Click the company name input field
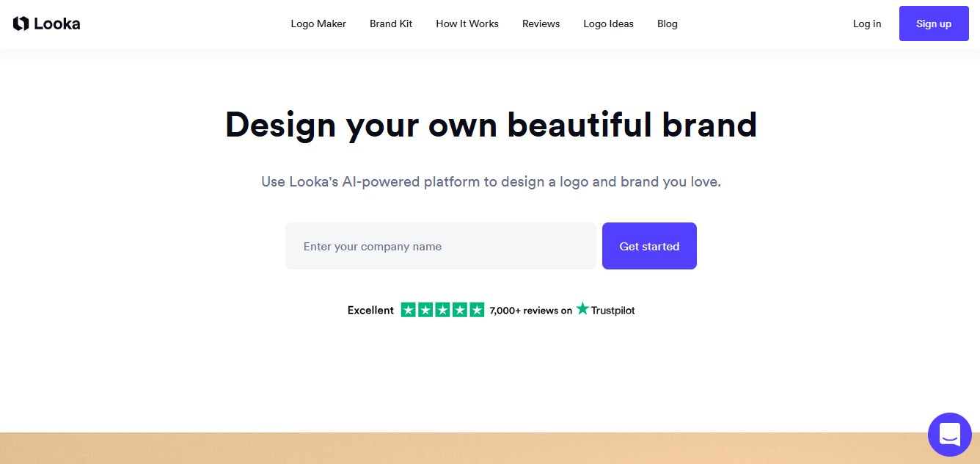This screenshot has width=980, height=464. pyautogui.click(x=440, y=246)
